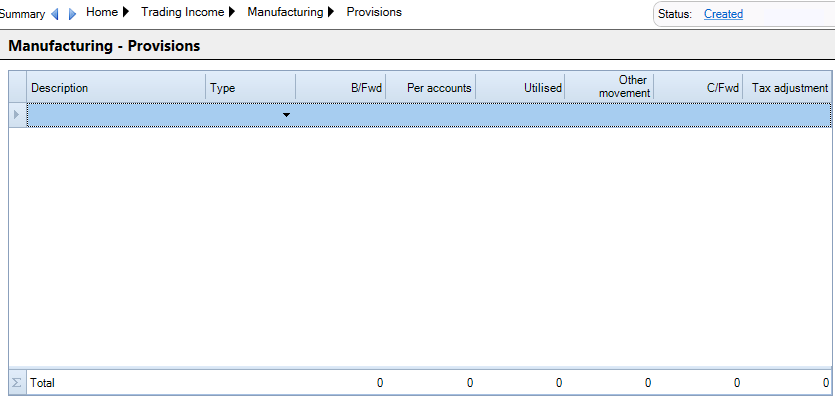
Task: Navigate to Manufacturing in the breadcrumb
Action: pyautogui.click(x=285, y=12)
